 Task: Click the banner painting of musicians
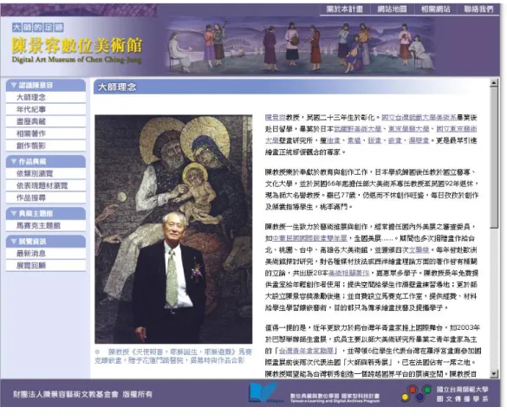[300, 46]
